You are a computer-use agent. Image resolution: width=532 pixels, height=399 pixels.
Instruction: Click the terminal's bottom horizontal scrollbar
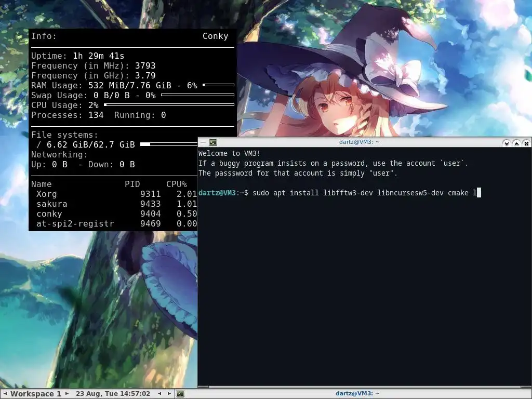pyautogui.click(x=364, y=387)
